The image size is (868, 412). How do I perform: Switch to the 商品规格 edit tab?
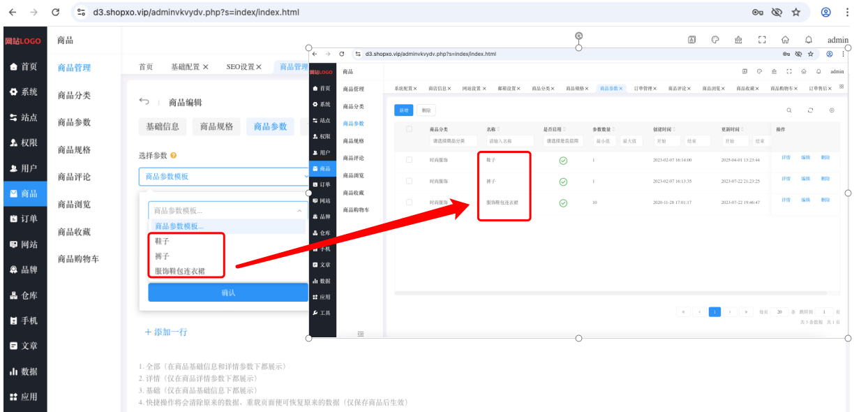(217, 126)
